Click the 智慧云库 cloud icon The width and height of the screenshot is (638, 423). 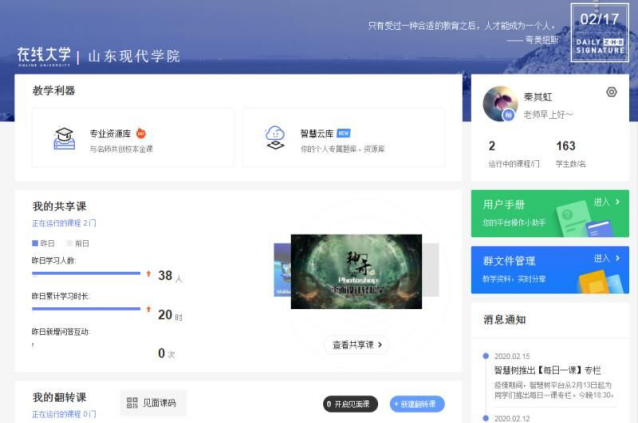[273, 139]
